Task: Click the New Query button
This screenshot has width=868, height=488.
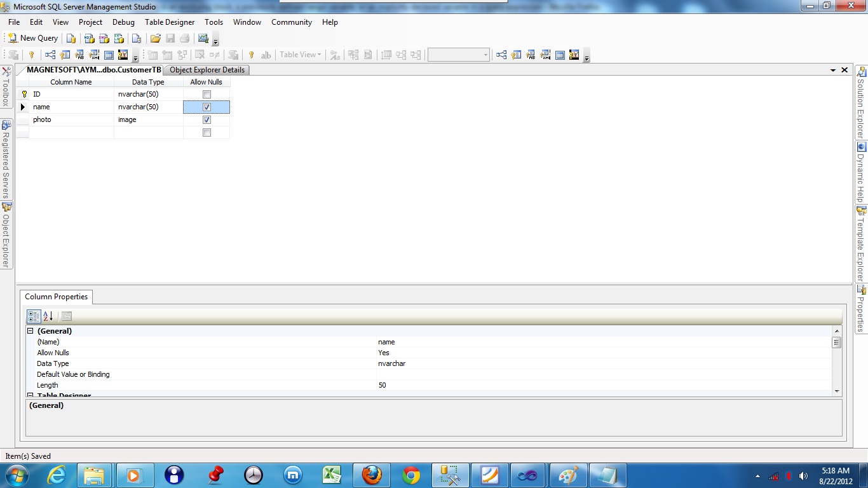Action: coord(32,38)
